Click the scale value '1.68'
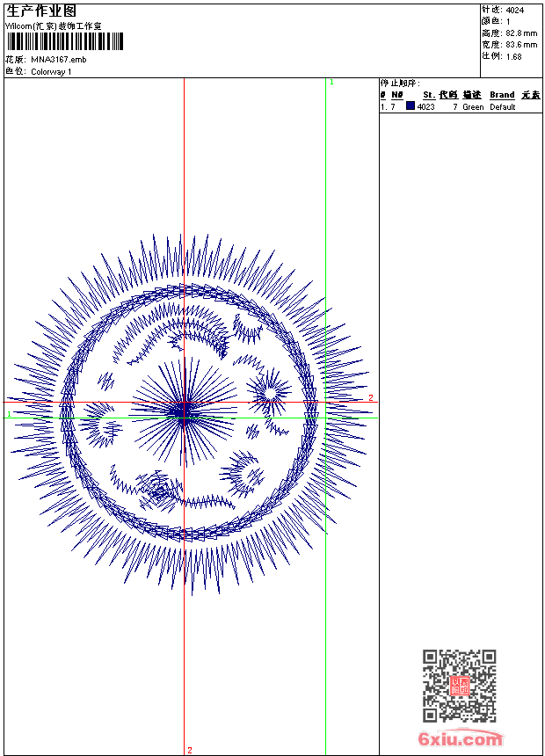This screenshot has width=545, height=756. [513, 56]
